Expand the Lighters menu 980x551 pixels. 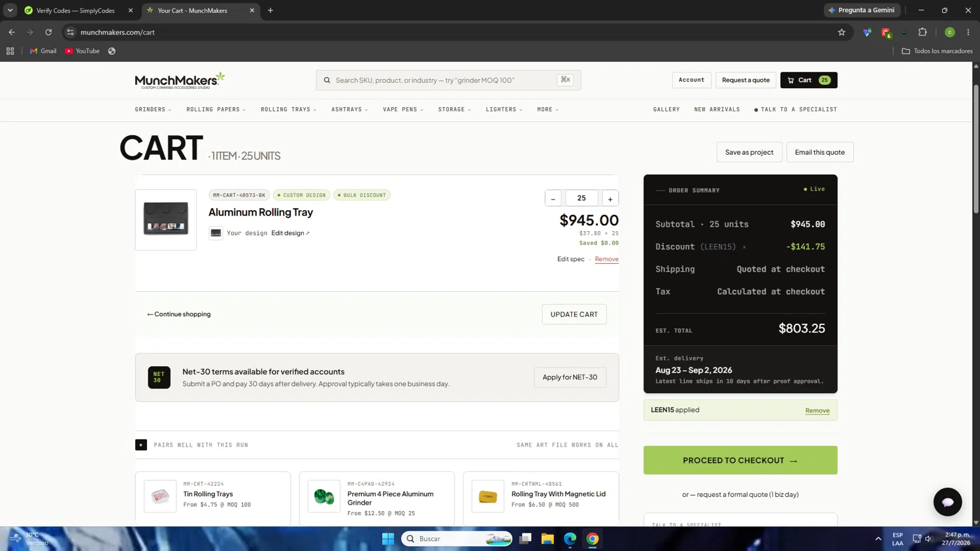coord(504,110)
